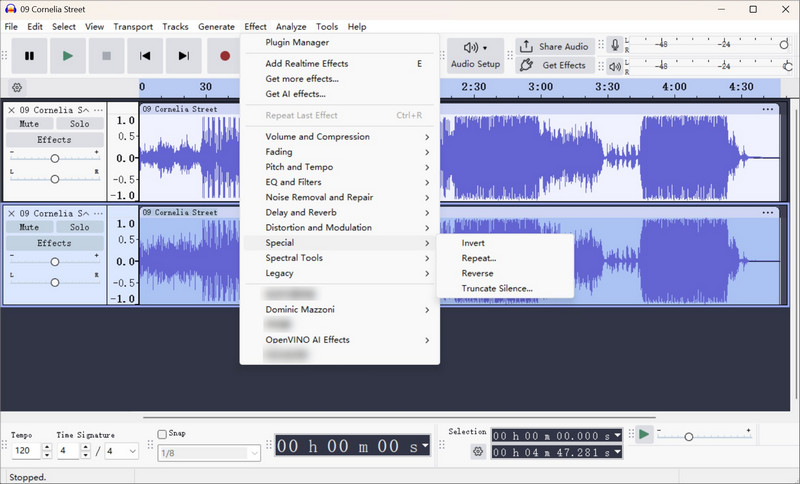Adjust the playback speed slider

point(688,436)
